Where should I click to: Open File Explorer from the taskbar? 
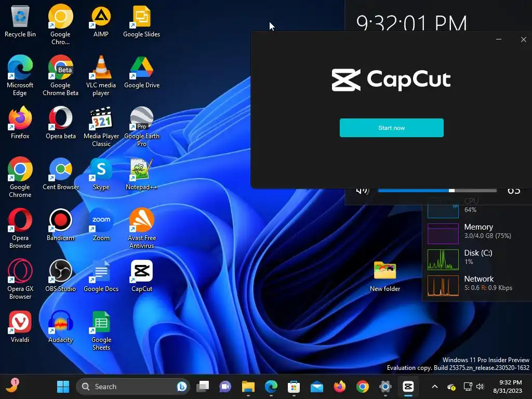(248, 387)
